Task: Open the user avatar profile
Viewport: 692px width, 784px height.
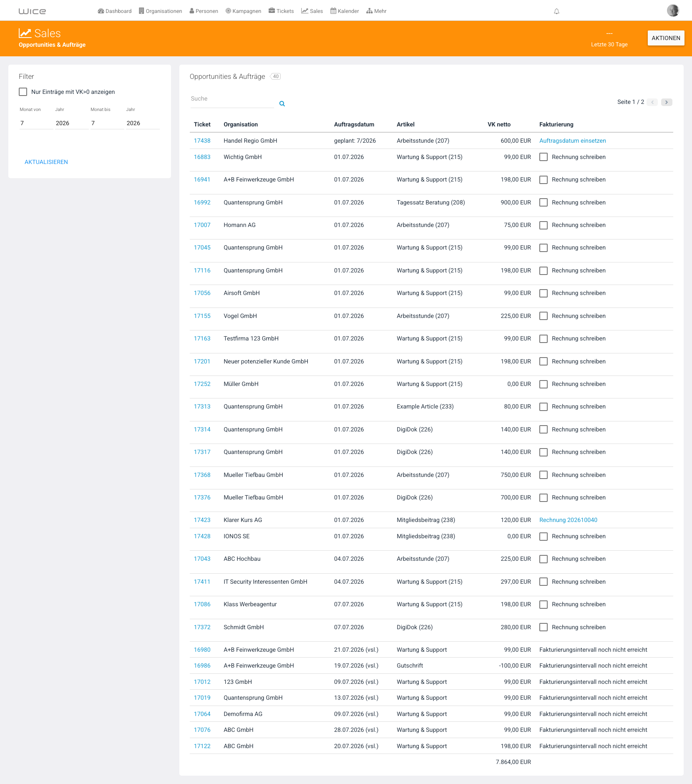Action: click(673, 10)
